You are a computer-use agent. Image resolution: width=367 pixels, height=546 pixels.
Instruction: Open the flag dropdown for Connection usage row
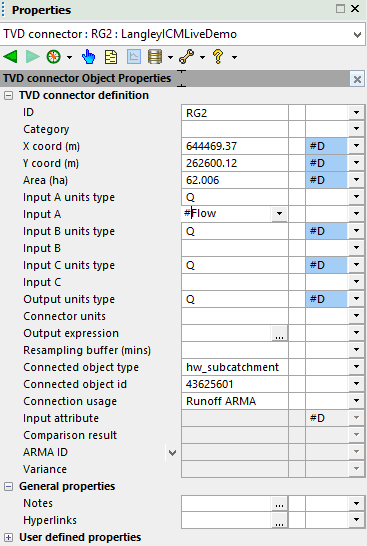tap(356, 401)
